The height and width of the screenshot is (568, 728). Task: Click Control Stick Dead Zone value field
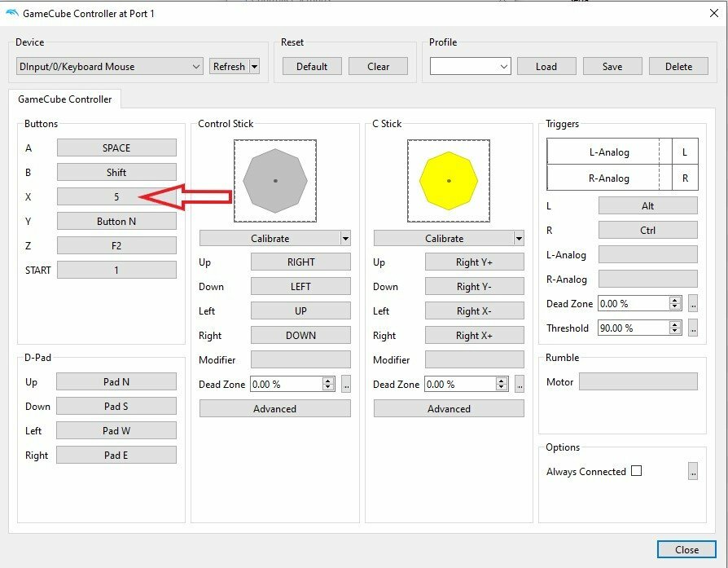[287, 384]
